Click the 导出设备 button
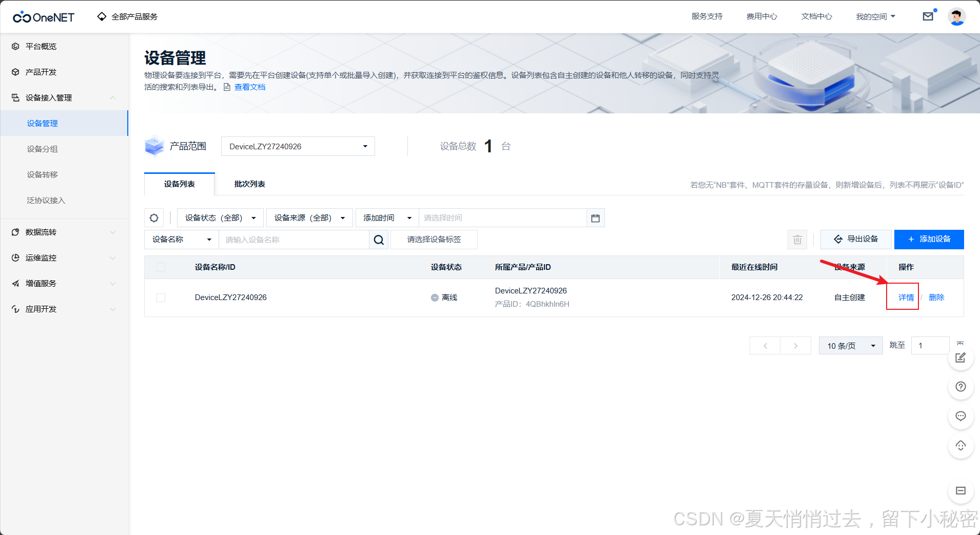Image resolution: width=980 pixels, height=535 pixels. [856, 239]
